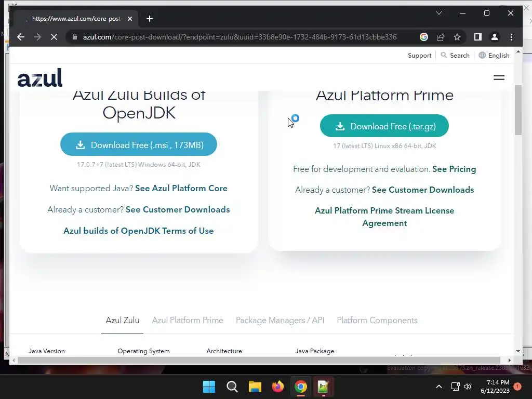
Task: Open the Chrome profile menu
Action: tap(495, 37)
